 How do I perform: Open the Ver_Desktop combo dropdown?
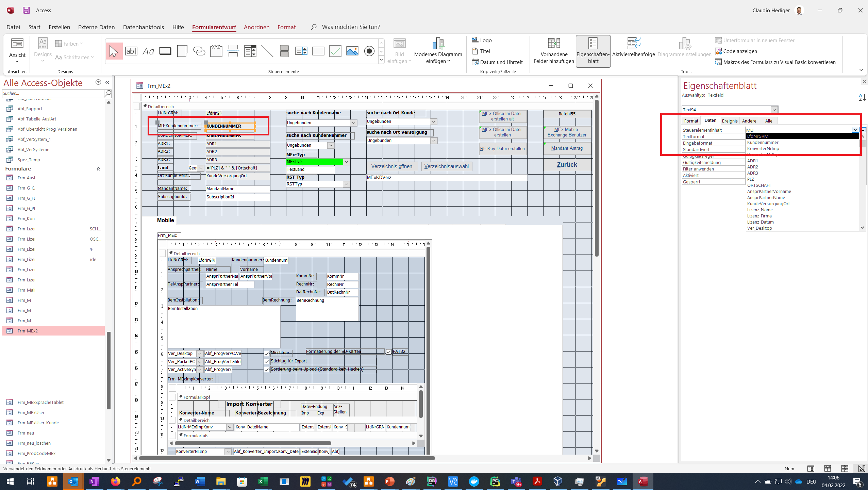point(200,354)
